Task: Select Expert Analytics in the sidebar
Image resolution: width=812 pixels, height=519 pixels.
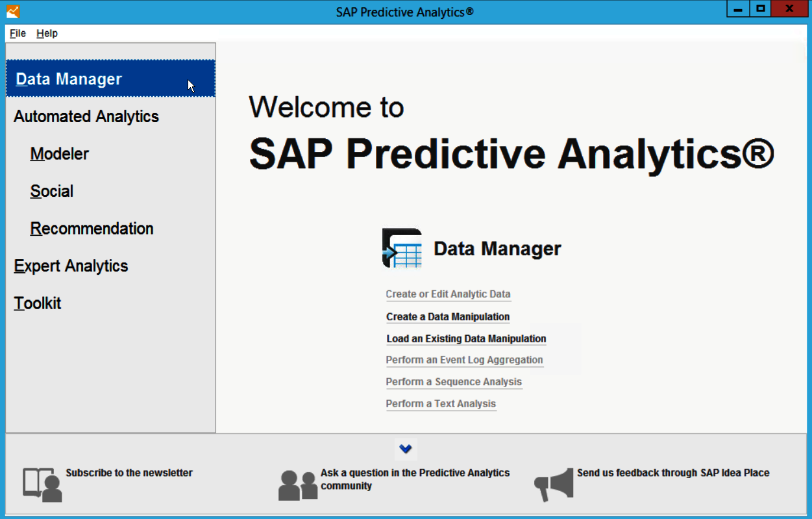Action: (x=70, y=266)
